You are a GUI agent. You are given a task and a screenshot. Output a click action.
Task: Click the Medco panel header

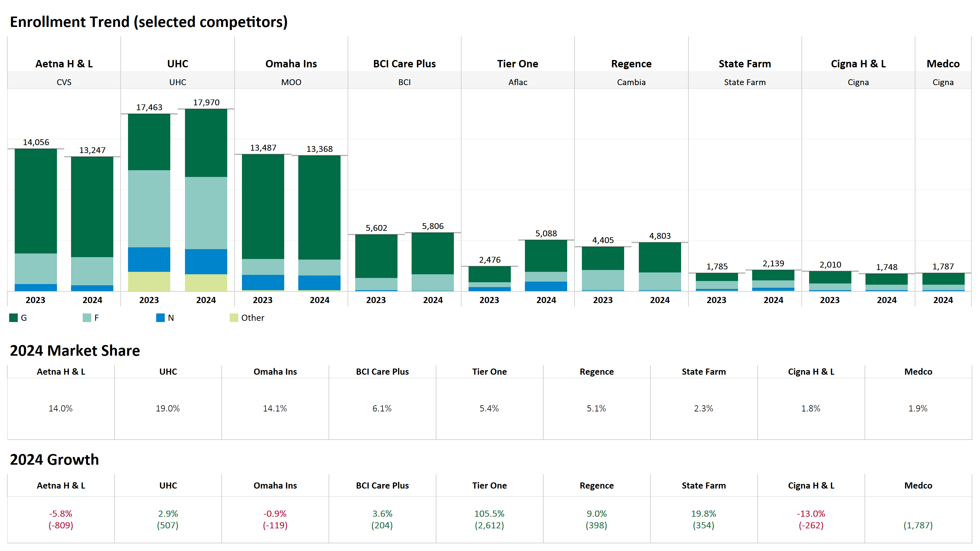coord(943,63)
